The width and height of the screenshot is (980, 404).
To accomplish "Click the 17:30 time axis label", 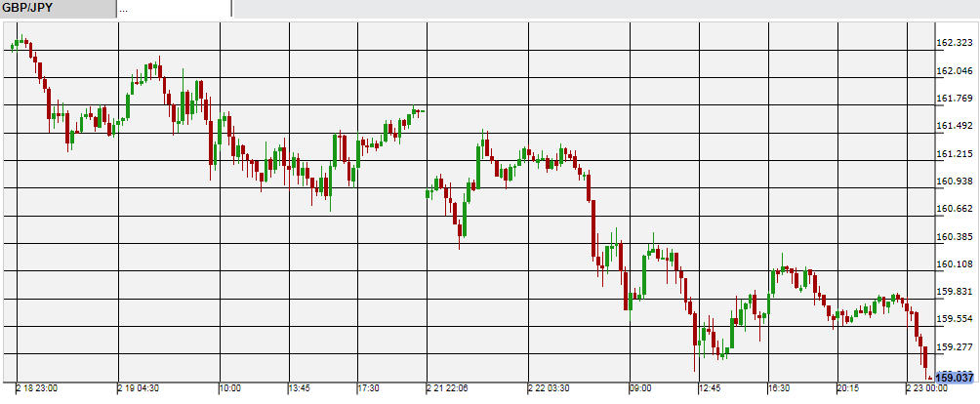I will tap(367, 388).
